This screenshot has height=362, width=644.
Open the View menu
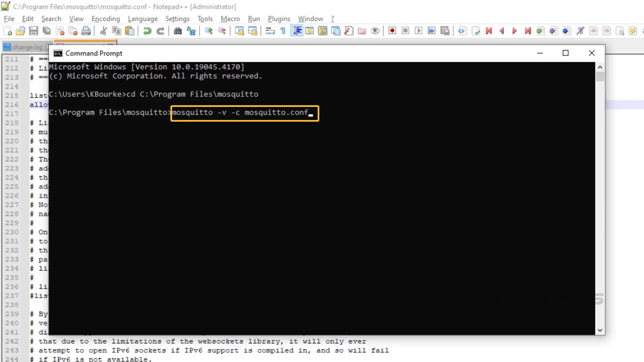(76, 19)
